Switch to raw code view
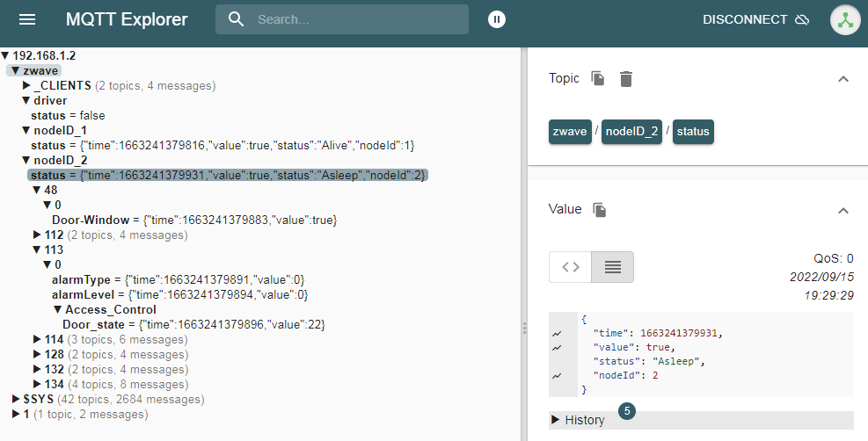Viewport: 868px width, 441px height. pos(571,267)
